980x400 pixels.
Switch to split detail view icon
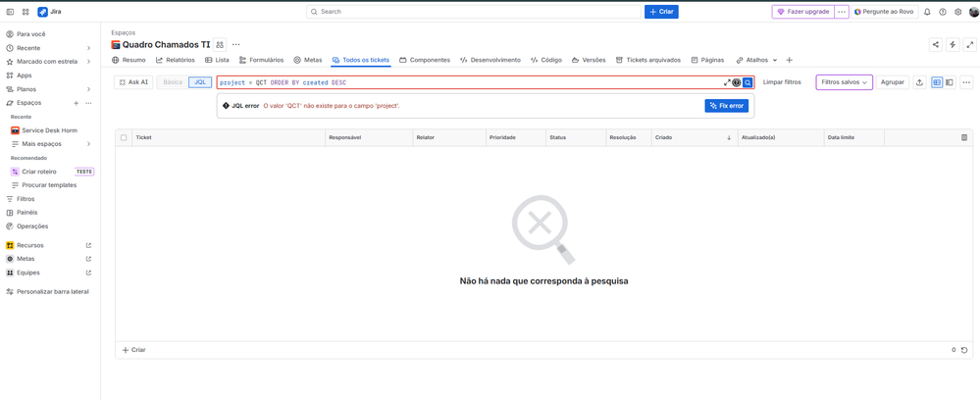click(950, 82)
